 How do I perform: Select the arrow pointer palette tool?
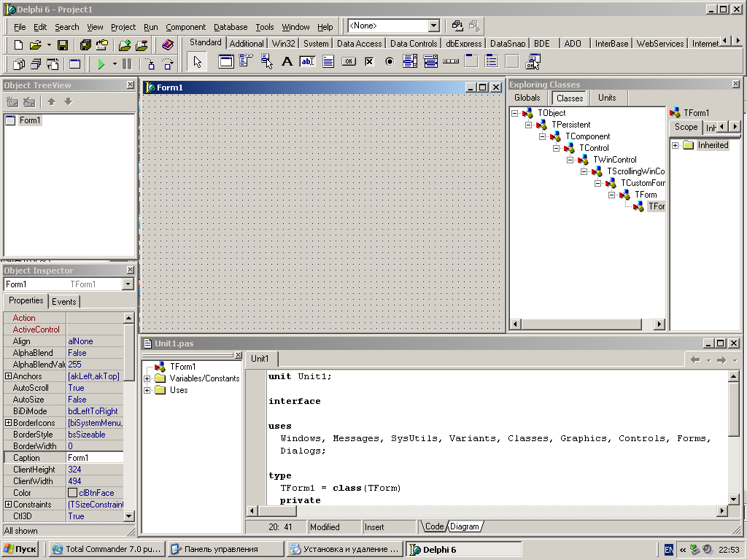[197, 61]
